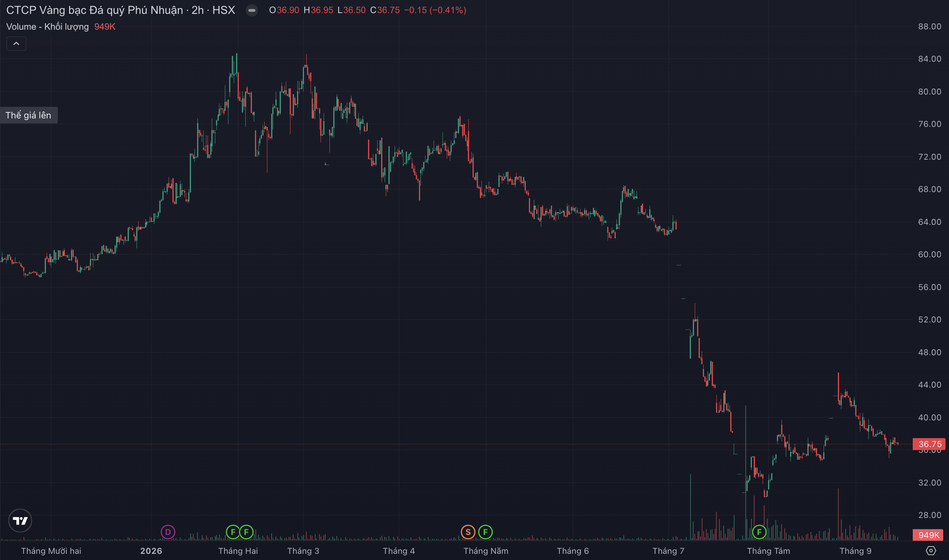Click the 80.00 price axis label
949x560 pixels.
930,92
